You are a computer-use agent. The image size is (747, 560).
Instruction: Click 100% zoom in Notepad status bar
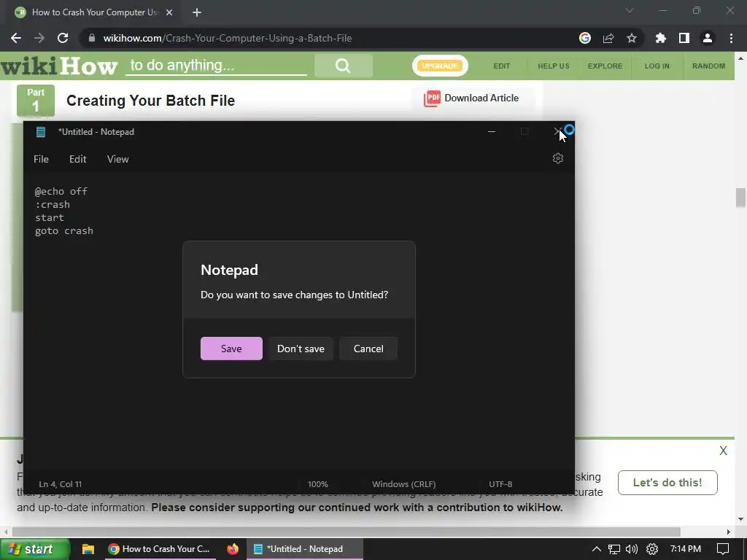pos(318,484)
